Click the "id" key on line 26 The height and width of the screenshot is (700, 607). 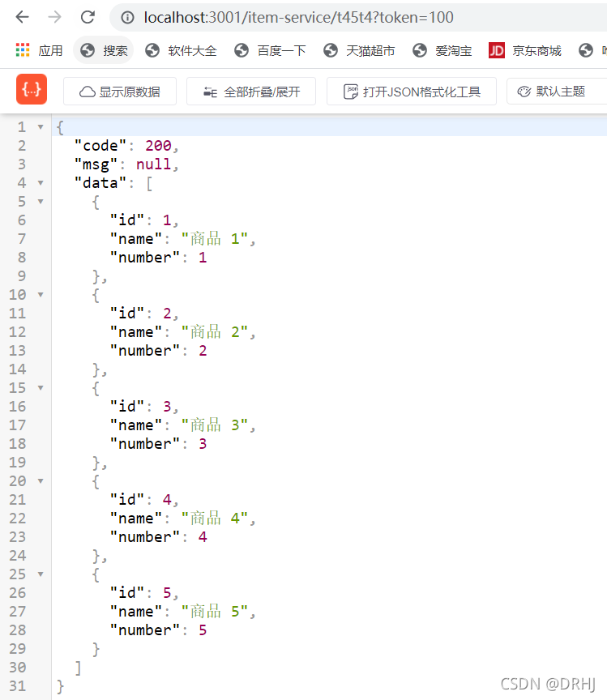point(127,593)
